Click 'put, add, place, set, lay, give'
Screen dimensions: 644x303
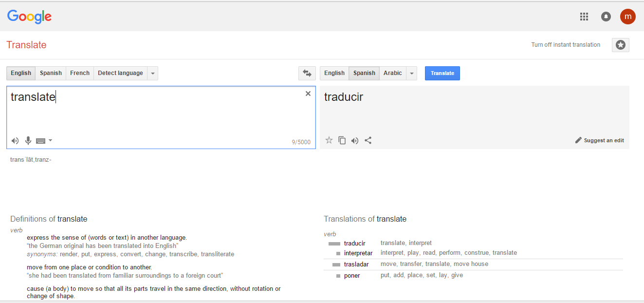click(x=422, y=275)
